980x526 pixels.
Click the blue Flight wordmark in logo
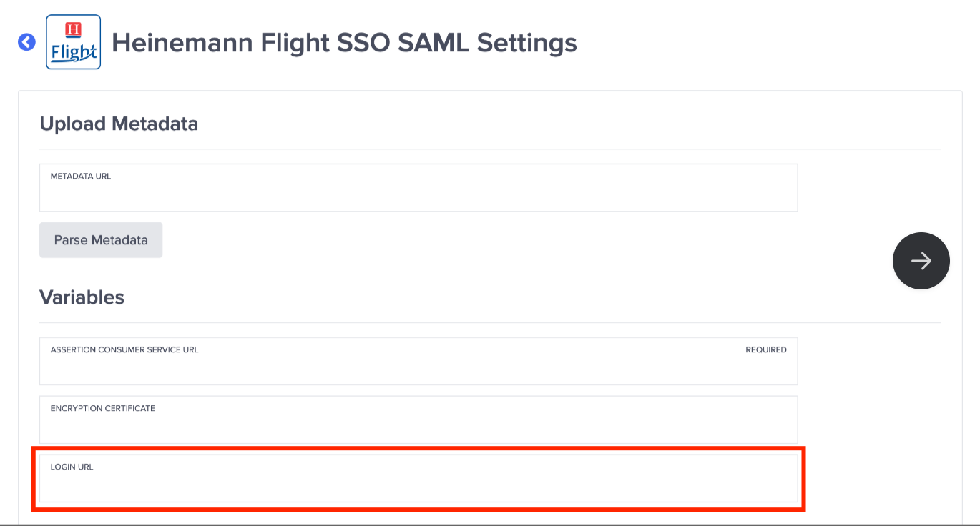click(74, 53)
